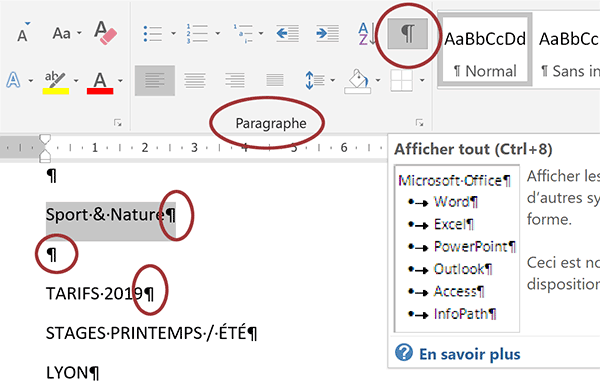Expand the text effects dropdown arrow
This screenshot has height=388, width=600.
click(x=31, y=80)
